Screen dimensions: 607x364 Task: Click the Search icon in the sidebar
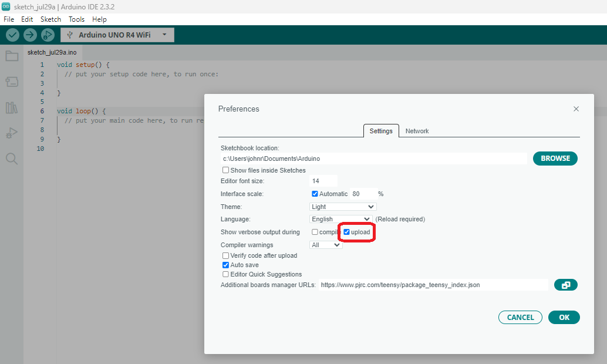click(12, 159)
